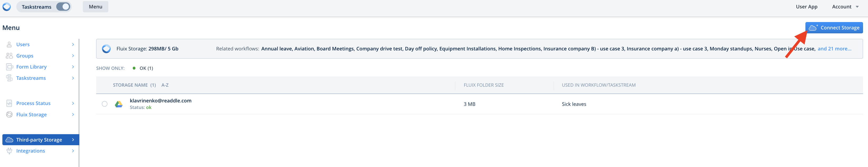
Task: Select the klavrinenko@readdle.com storage radio button
Action: tap(104, 104)
